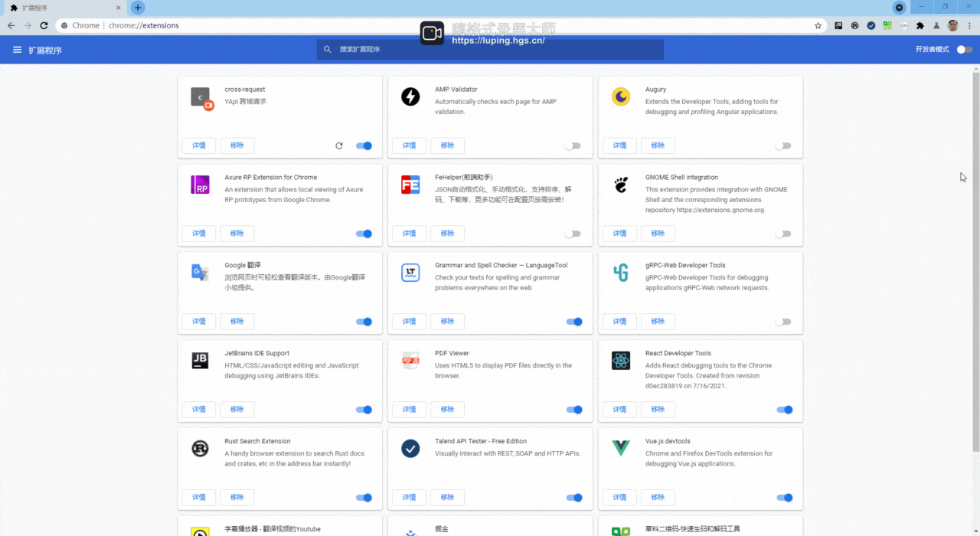The width and height of the screenshot is (980, 536).
Task: Turn off the Vue.js devtools toggle
Action: tap(785, 498)
